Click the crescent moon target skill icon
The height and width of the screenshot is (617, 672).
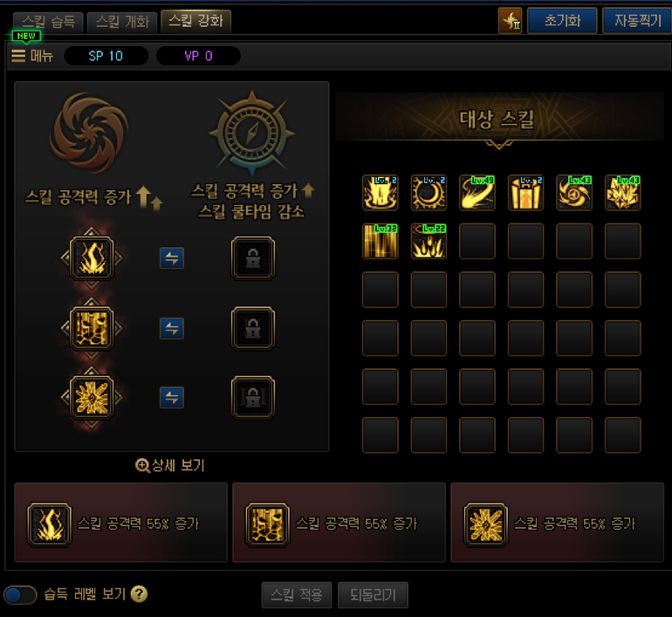tap(429, 192)
